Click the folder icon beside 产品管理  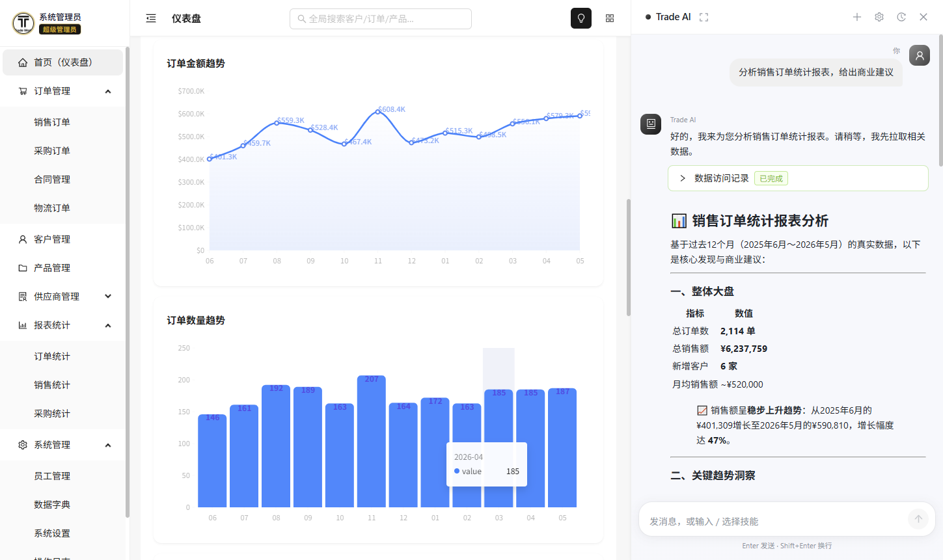click(23, 268)
